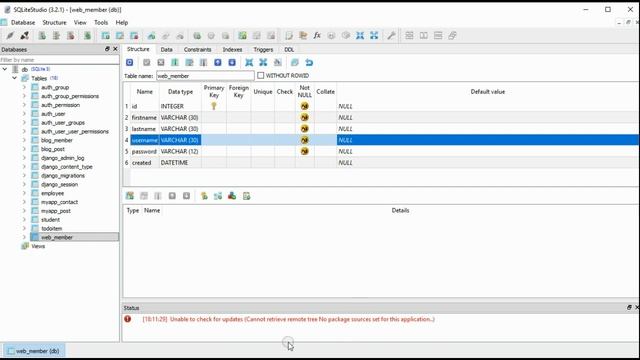The height and width of the screenshot is (360, 640).
Task: Click the Cascade windows icon
Action: coord(452,36)
